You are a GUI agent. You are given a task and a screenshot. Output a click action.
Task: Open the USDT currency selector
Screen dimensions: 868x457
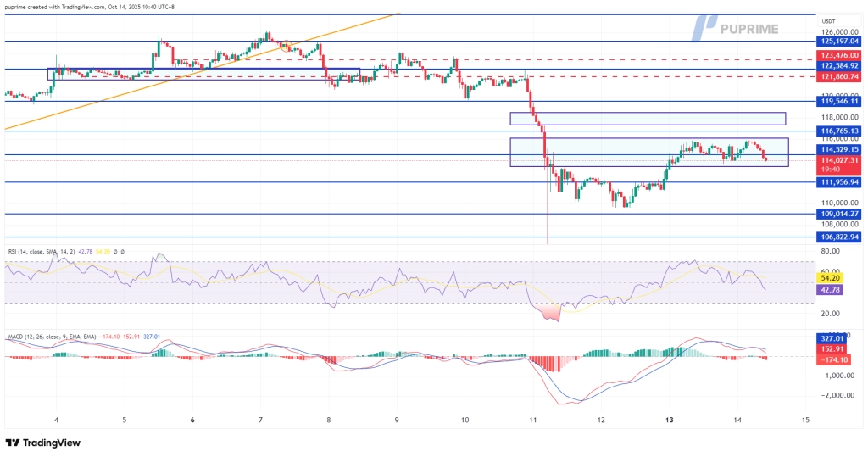click(829, 21)
